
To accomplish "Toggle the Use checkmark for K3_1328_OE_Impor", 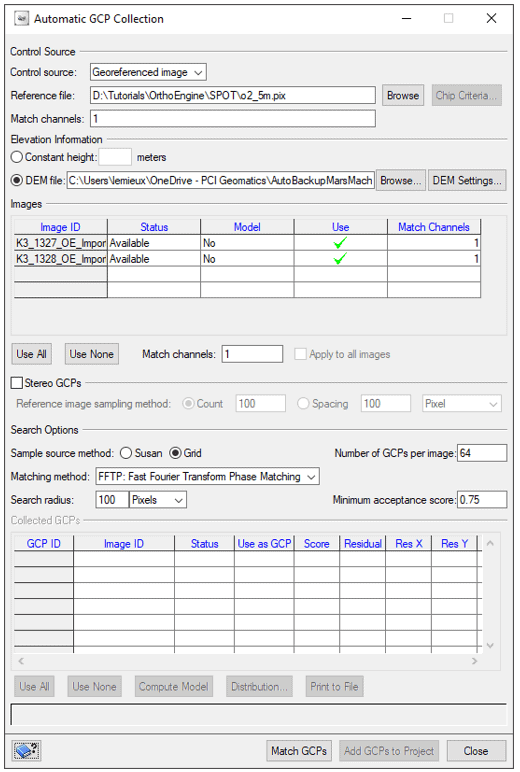I will coord(340,258).
